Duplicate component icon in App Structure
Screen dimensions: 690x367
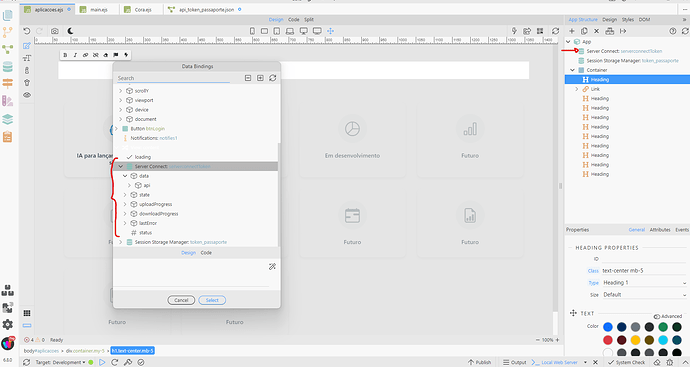584,31
